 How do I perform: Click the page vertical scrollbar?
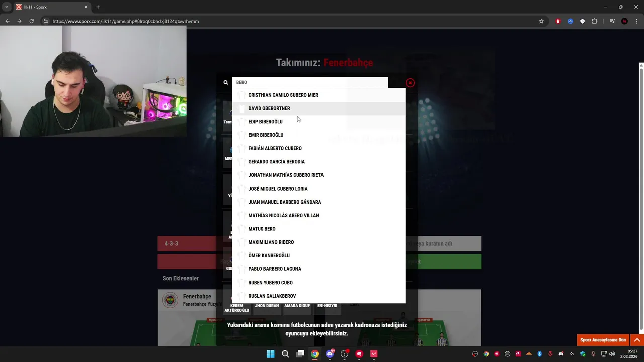click(x=641, y=199)
